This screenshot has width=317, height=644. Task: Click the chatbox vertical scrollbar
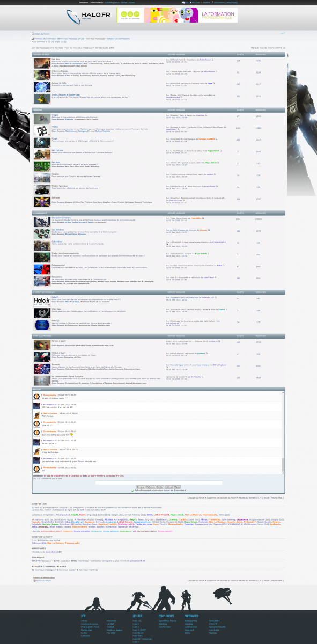click(282, 431)
